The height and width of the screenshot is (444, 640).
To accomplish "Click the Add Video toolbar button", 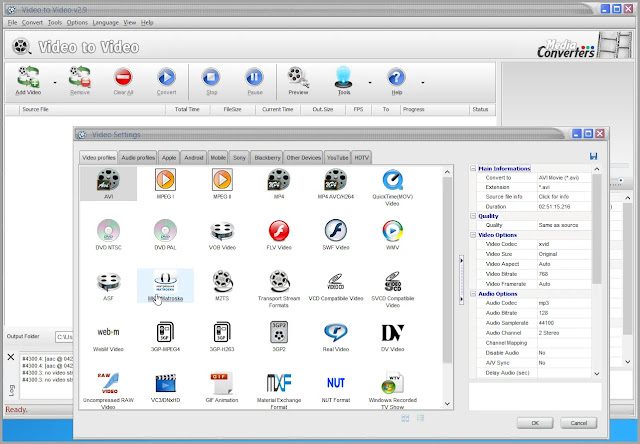I will coord(28,80).
